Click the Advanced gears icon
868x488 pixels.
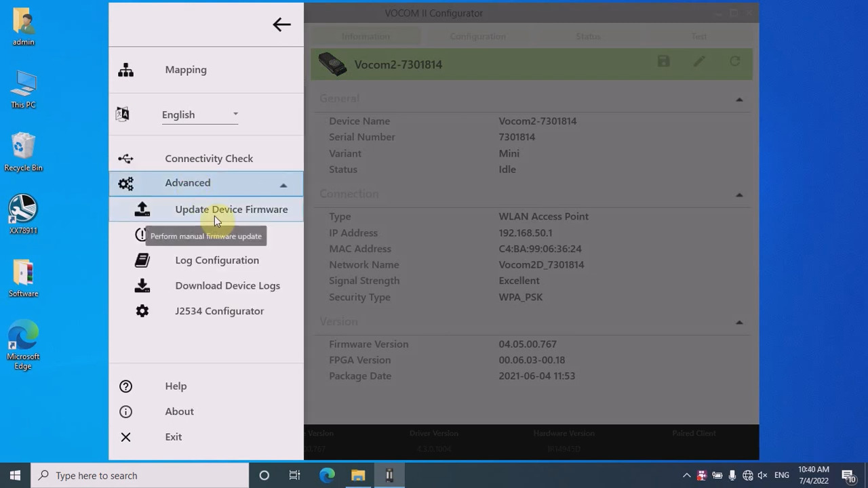point(125,183)
